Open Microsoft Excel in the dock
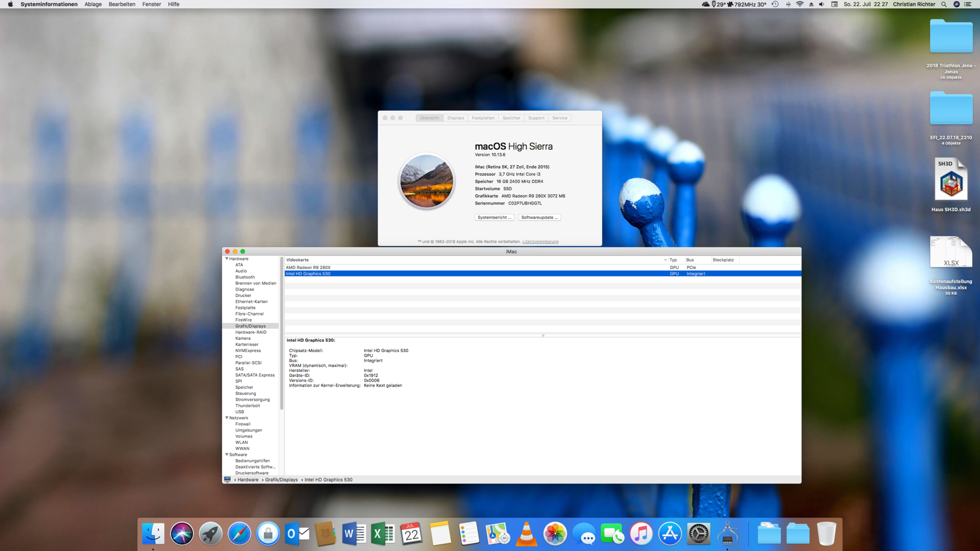 point(382,534)
